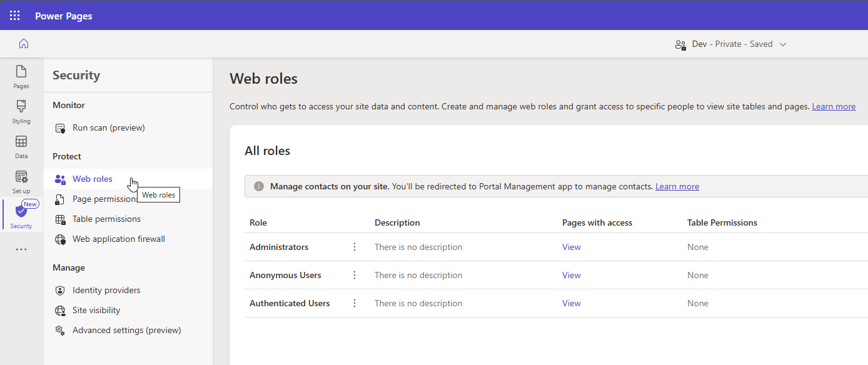Go to the Home icon

click(x=24, y=44)
